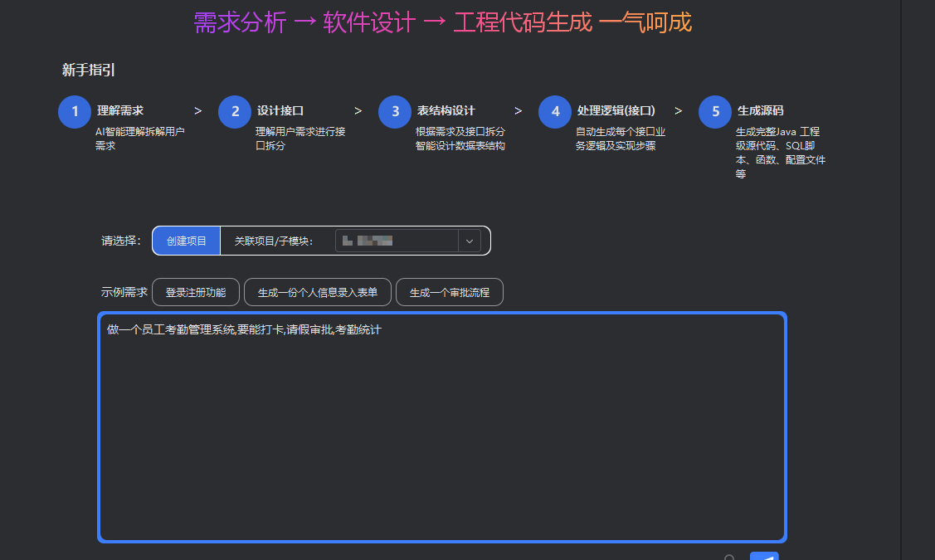Use the 生成一个审批流程 example
This screenshot has width=935, height=560.
click(x=450, y=292)
